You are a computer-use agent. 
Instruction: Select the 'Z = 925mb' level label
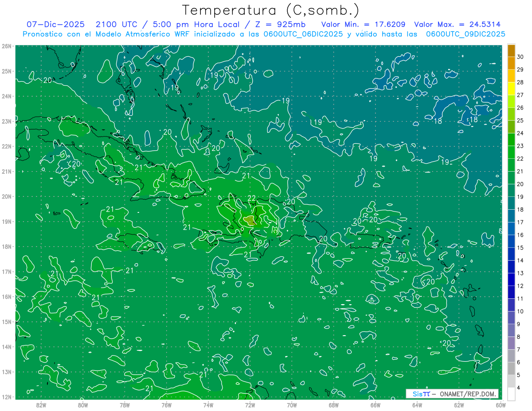tap(278, 24)
